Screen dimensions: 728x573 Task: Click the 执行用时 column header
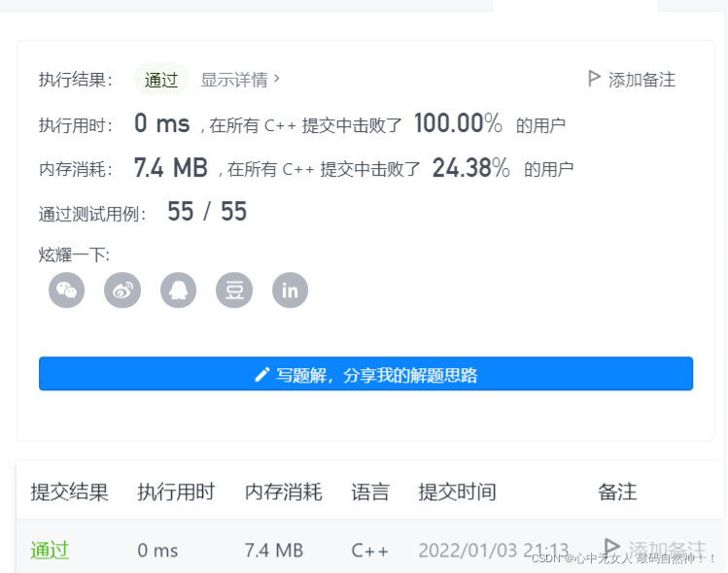coord(176,491)
